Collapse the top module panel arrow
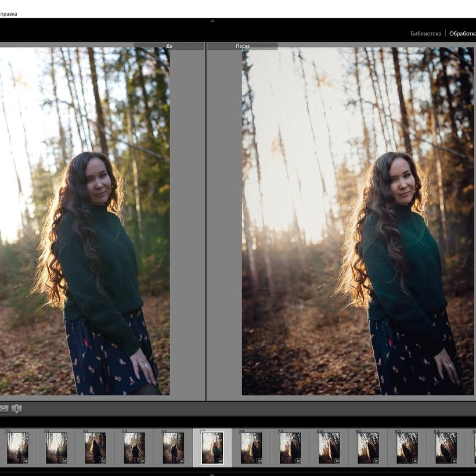The image size is (476, 476). (x=212, y=21)
